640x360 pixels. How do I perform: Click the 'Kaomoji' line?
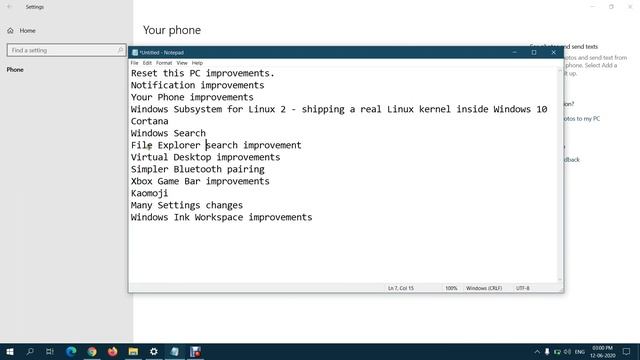coord(149,193)
